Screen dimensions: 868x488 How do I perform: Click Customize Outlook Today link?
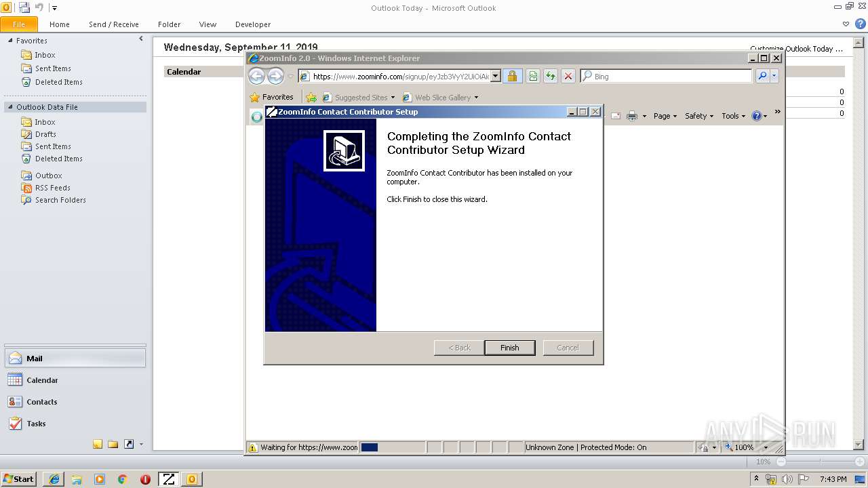pos(796,49)
